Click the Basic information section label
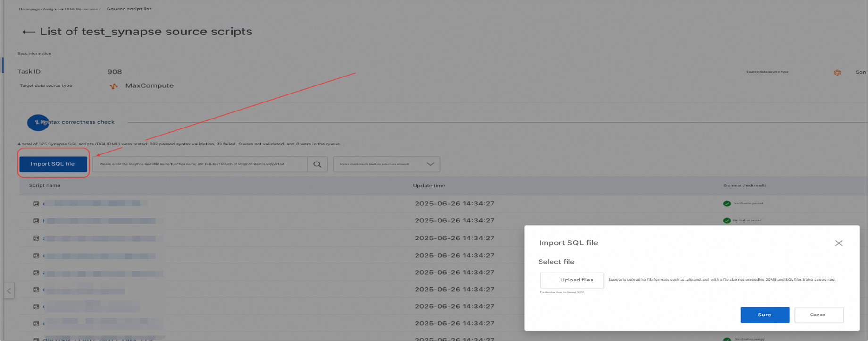868x341 pixels. click(x=34, y=54)
